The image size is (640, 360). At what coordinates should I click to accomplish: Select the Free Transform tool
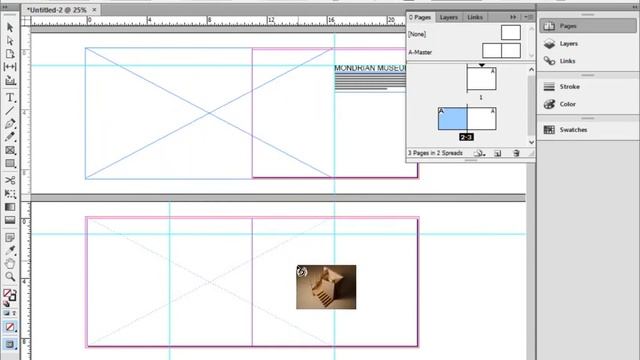[10, 194]
